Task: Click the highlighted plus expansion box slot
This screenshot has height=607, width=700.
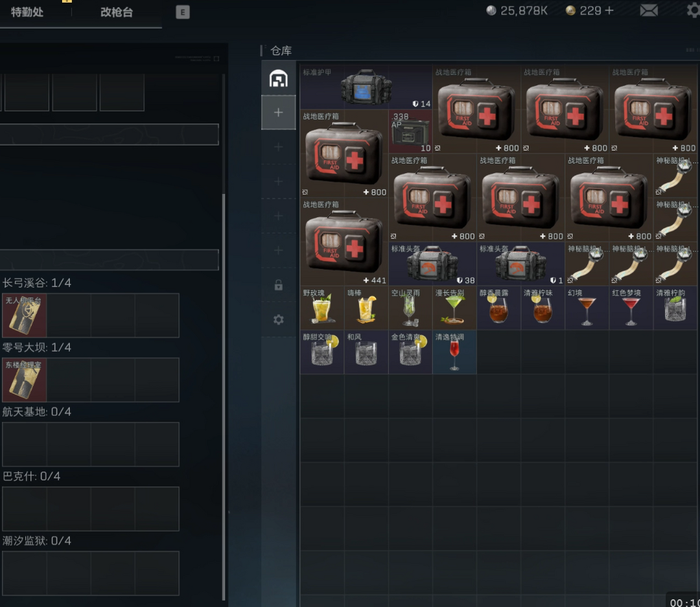Action: 279,113
